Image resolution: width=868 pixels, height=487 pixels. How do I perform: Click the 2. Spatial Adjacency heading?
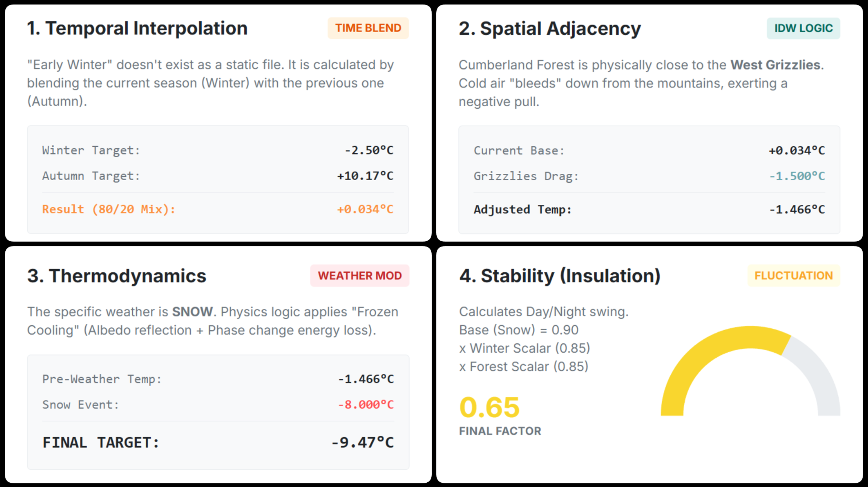pyautogui.click(x=550, y=29)
